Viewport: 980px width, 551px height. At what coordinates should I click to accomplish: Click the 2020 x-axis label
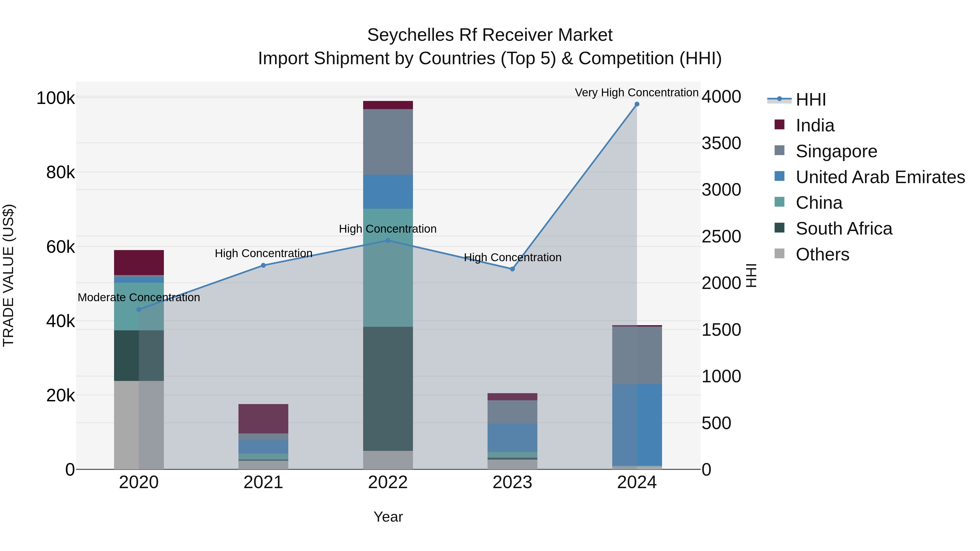pyautogui.click(x=139, y=482)
